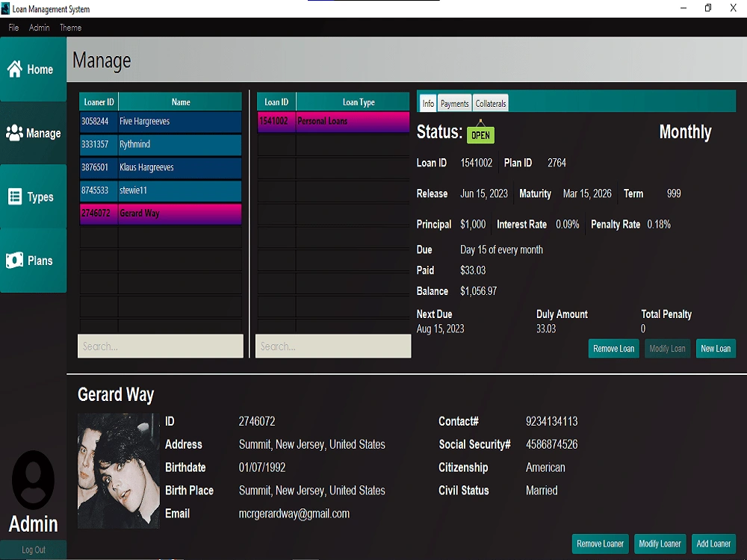747x560 pixels.
Task: Focus the loan list search field
Action: tap(333, 346)
